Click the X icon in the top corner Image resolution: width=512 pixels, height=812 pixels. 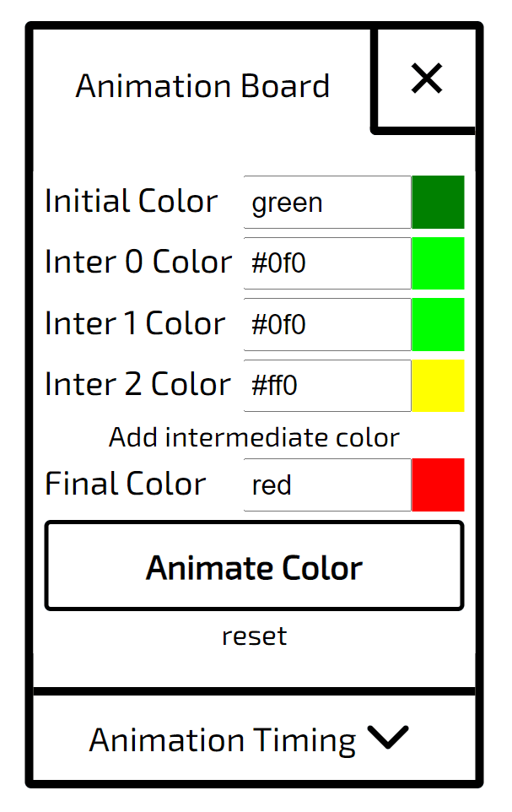coord(425,78)
